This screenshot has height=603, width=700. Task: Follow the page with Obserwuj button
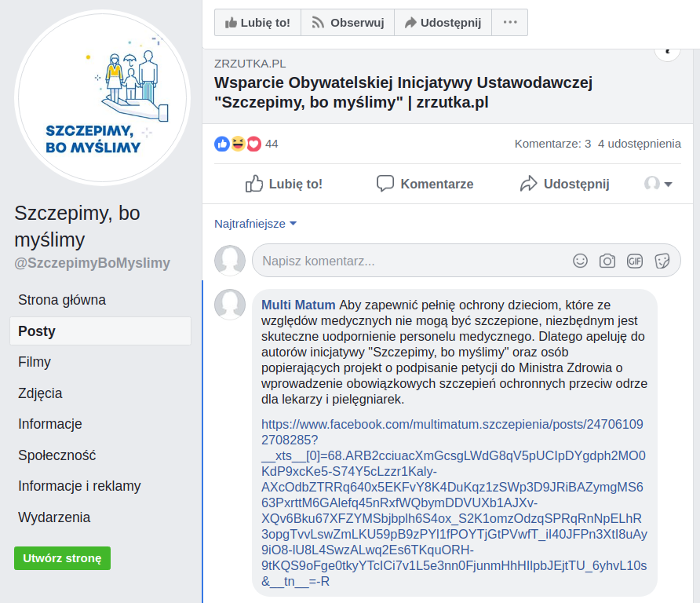(x=348, y=23)
